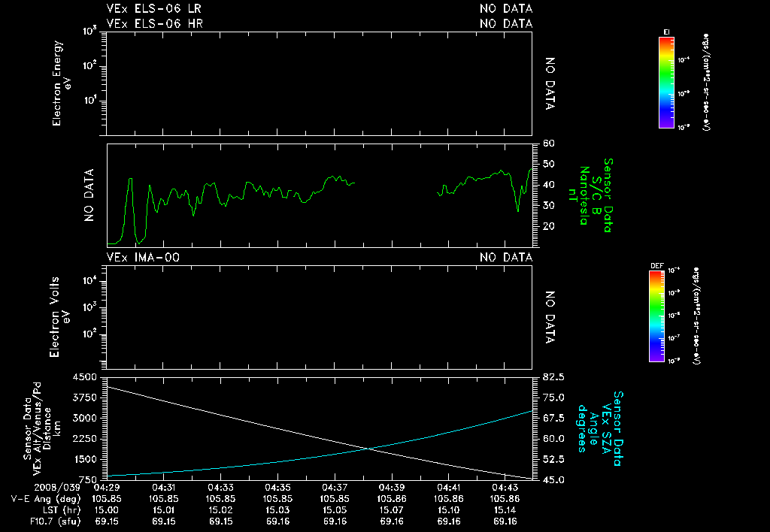Click 'NO DATA' beside the ELS-06 HR row
This screenshot has width=770, height=532.
click(x=506, y=23)
